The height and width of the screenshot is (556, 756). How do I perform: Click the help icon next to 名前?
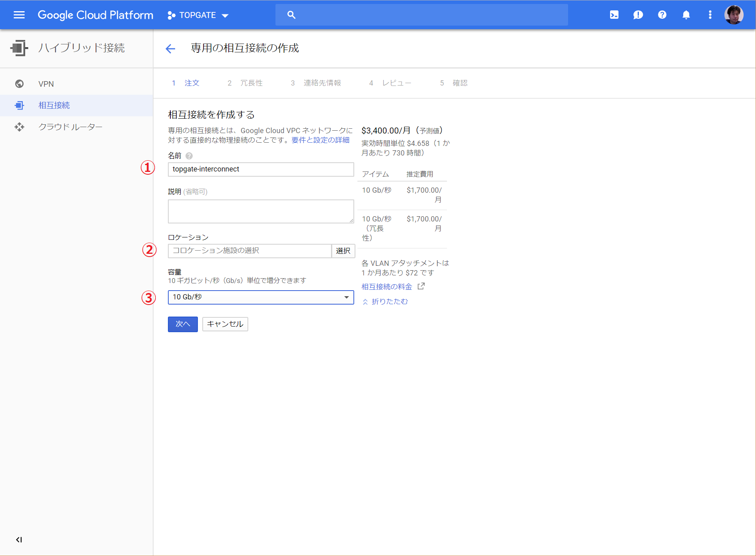coord(189,156)
